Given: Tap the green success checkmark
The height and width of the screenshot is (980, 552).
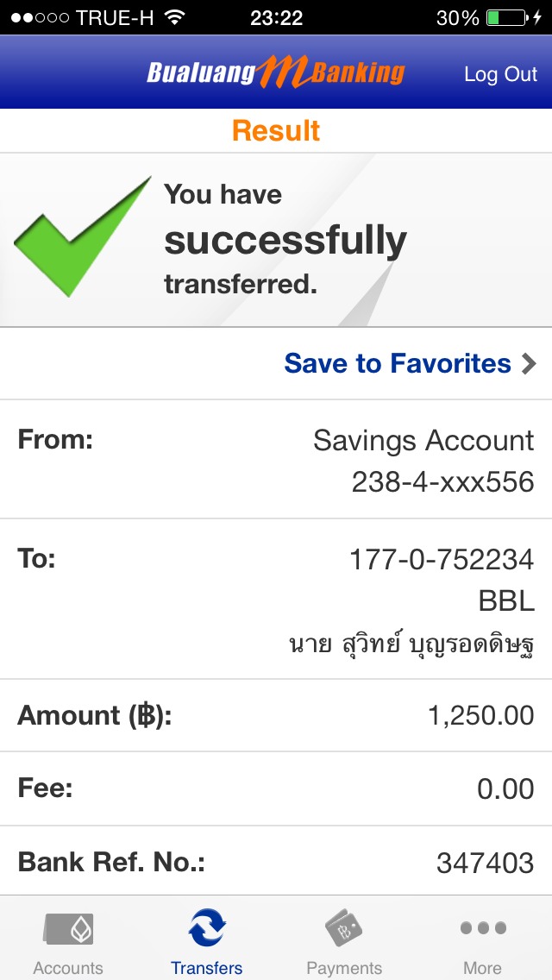Looking at the screenshot, I should pos(82,236).
